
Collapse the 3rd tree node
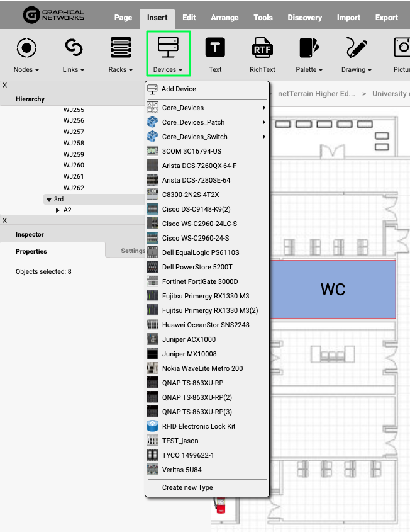49,199
